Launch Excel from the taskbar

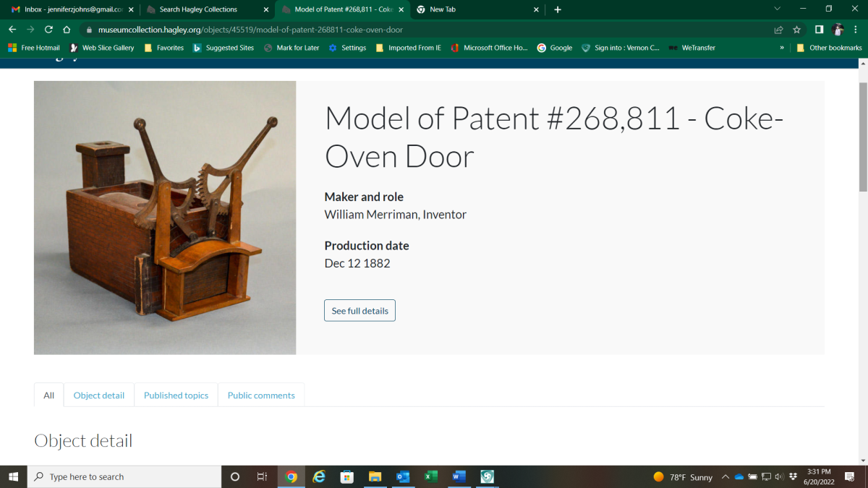coord(431,476)
